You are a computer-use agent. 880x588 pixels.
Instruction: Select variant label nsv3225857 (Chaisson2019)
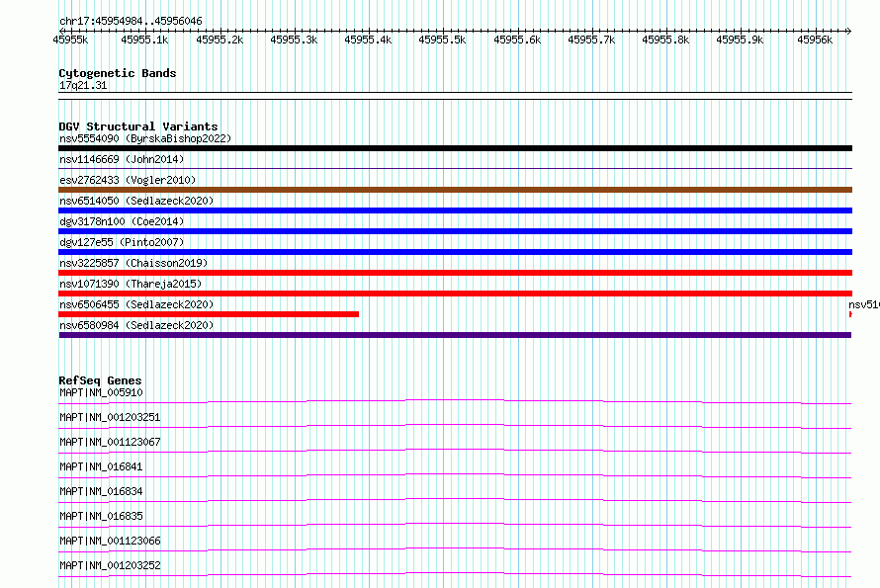coord(133,263)
